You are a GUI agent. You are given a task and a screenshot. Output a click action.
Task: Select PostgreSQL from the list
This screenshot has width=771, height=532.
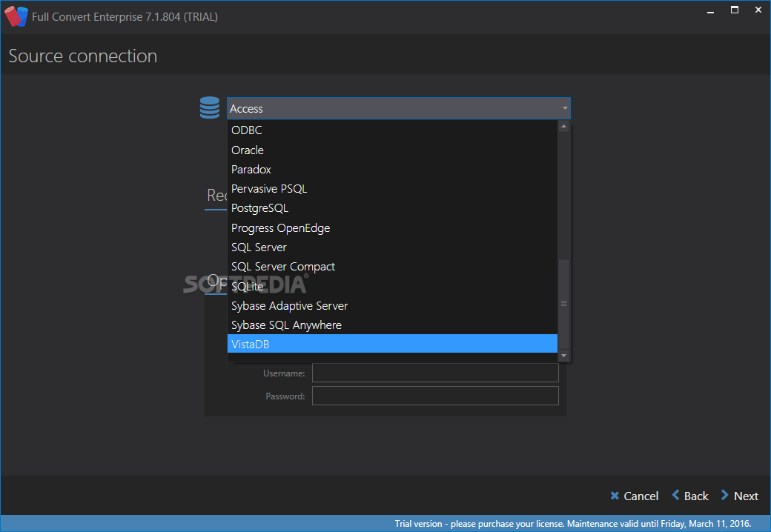tap(392, 208)
